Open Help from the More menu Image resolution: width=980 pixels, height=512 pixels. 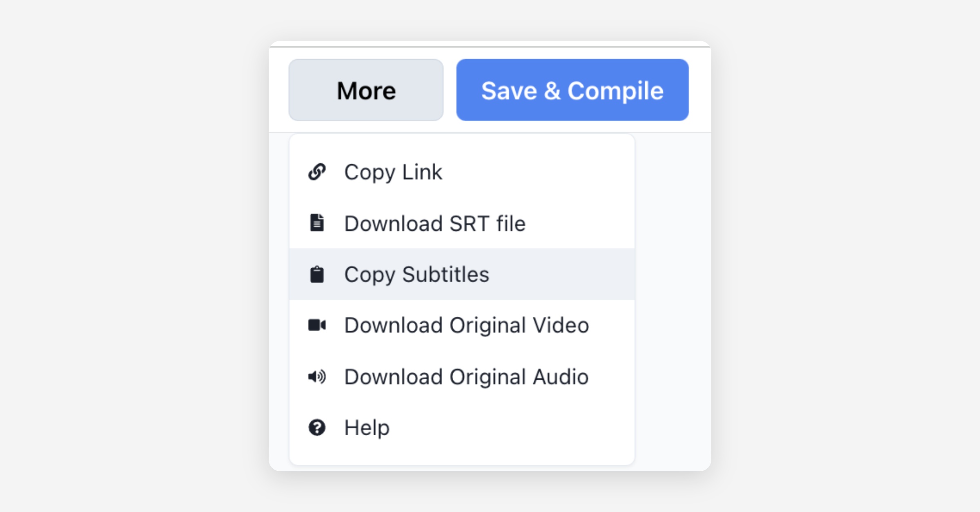click(x=367, y=427)
